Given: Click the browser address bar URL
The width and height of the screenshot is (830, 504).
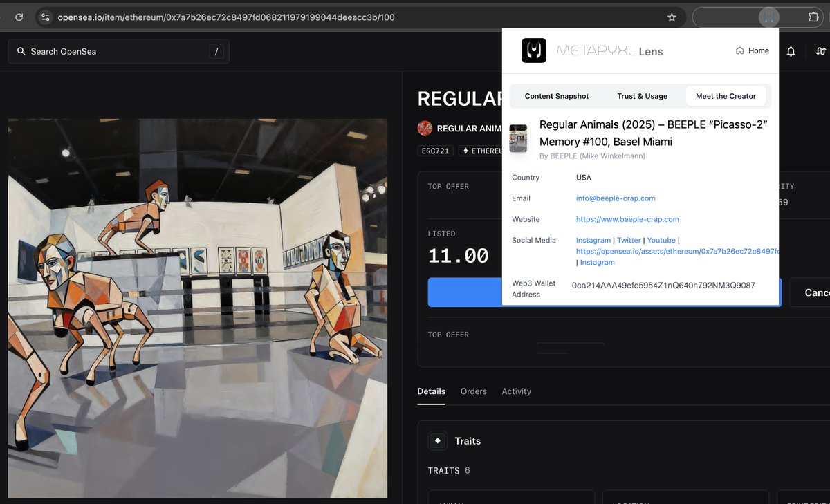Looking at the screenshot, I should point(226,17).
